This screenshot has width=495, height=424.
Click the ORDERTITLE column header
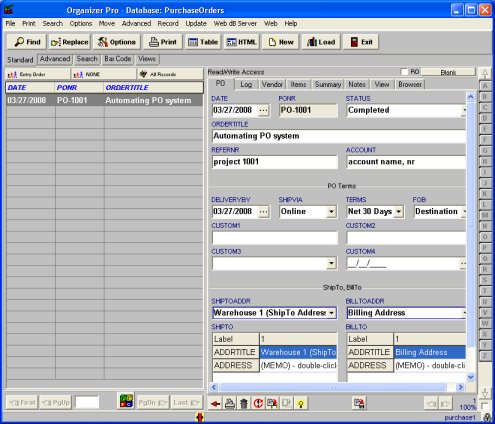(153, 87)
